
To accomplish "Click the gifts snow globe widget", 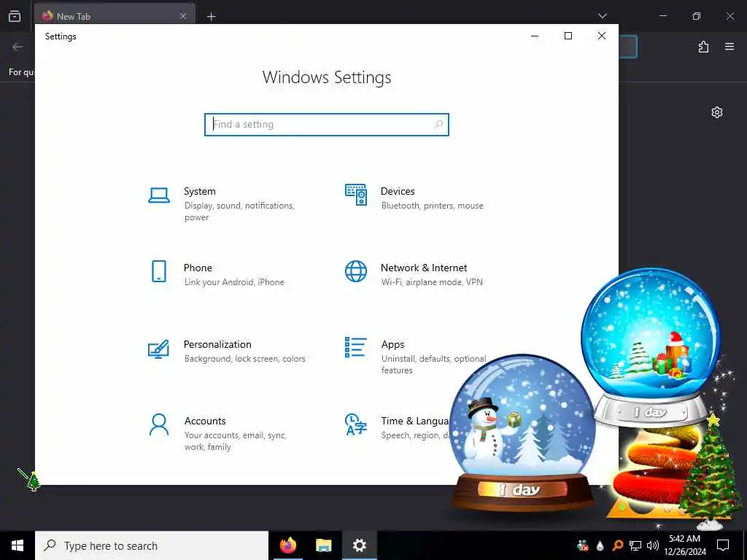I will tap(651, 346).
